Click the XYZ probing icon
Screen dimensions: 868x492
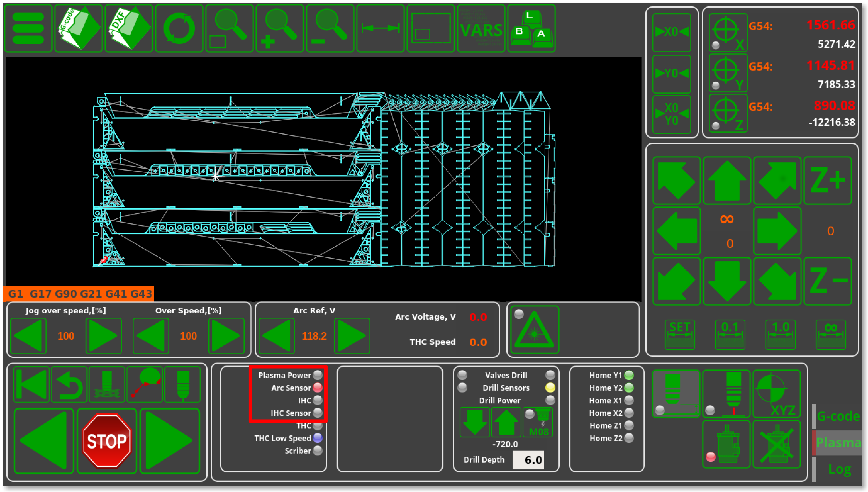point(777,394)
